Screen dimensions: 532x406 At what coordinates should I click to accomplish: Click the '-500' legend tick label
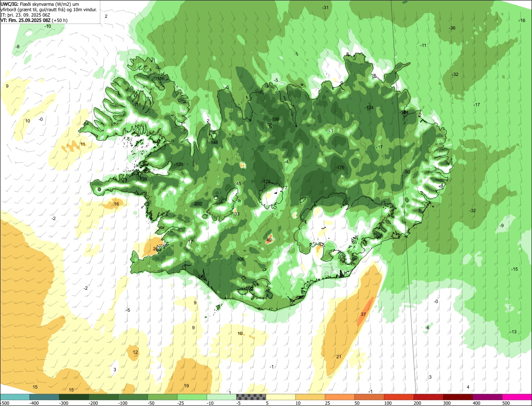coord(5,403)
